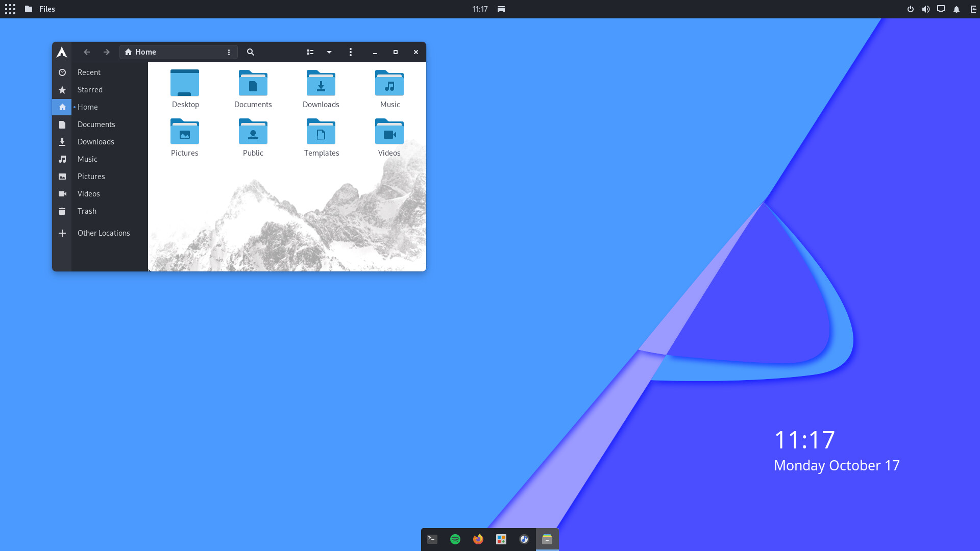Open the volume control in system tray

925,9
